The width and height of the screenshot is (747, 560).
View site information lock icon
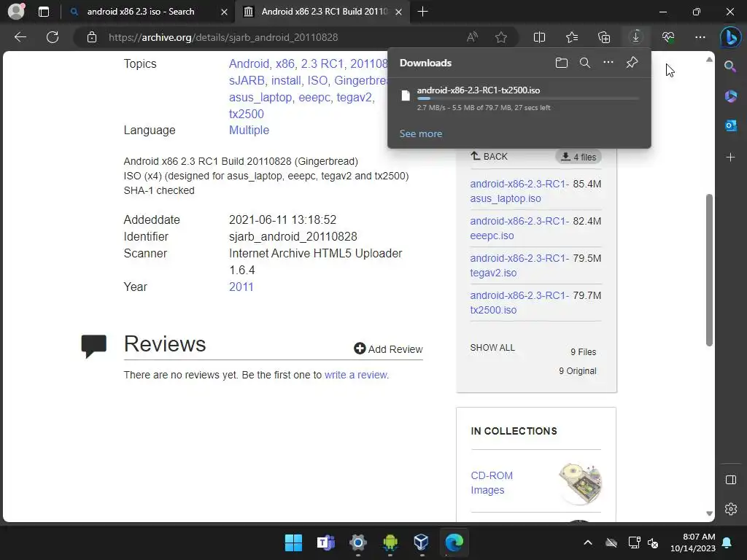pyautogui.click(x=92, y=37)
